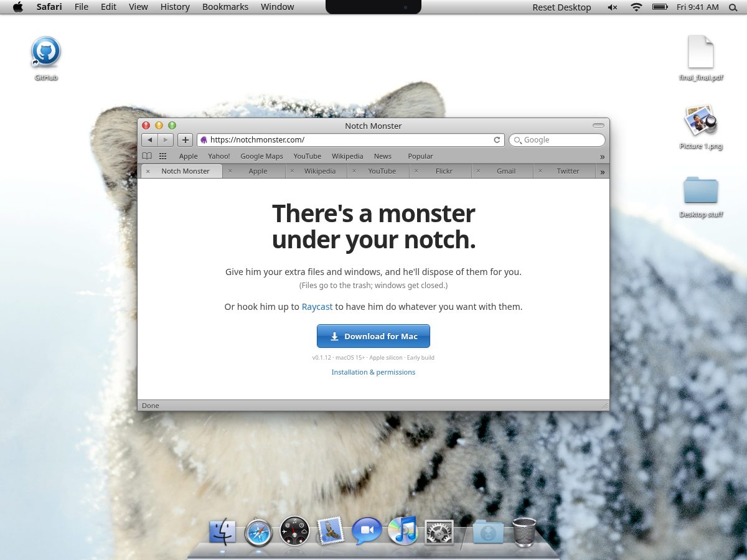Open the GitHub desktop shortcut icon
The width and height of the screenshot is (747, 560).
click(x=46, y=52)
